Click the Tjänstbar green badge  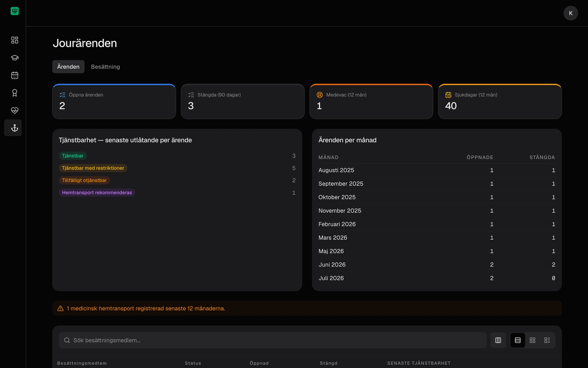pyautogui.click(x=73, y=156)
